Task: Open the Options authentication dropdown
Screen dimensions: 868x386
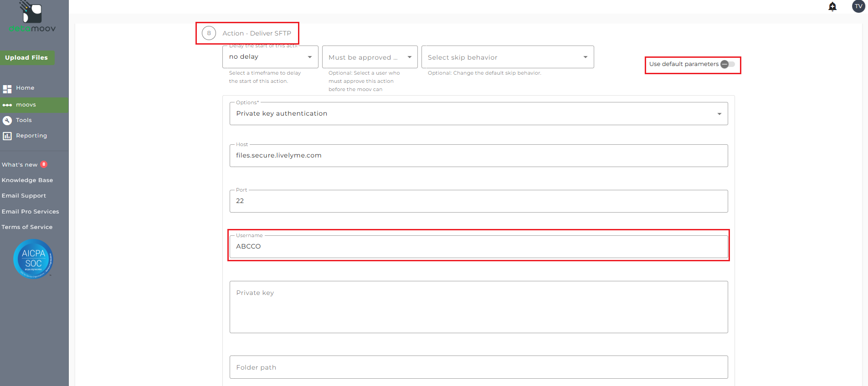Action: (478, 114)
